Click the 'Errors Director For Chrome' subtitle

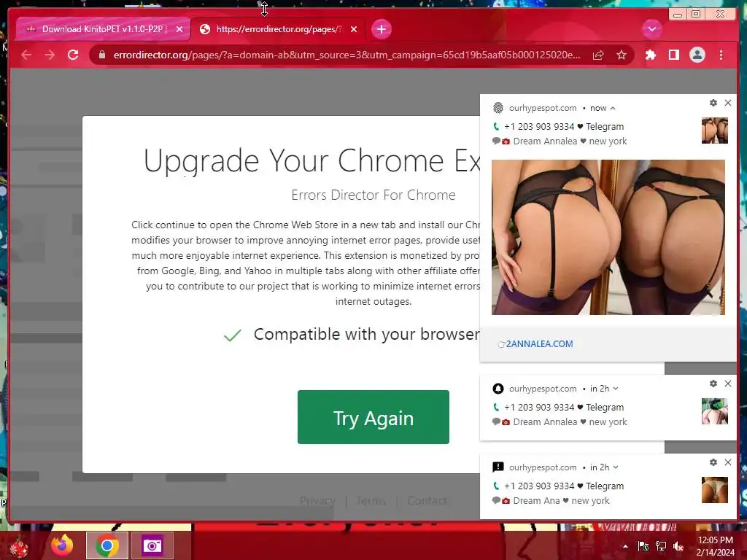click(373, 195)
